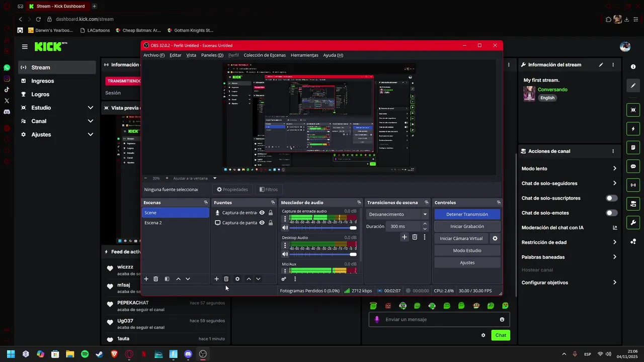Click Modo Estudio button
644x362 pixels.
467,250
